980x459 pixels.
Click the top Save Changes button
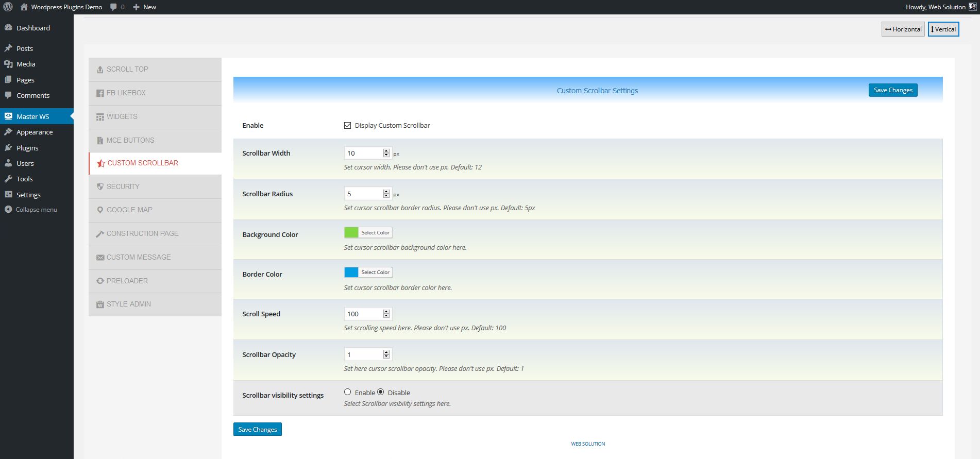click(892, 90)
